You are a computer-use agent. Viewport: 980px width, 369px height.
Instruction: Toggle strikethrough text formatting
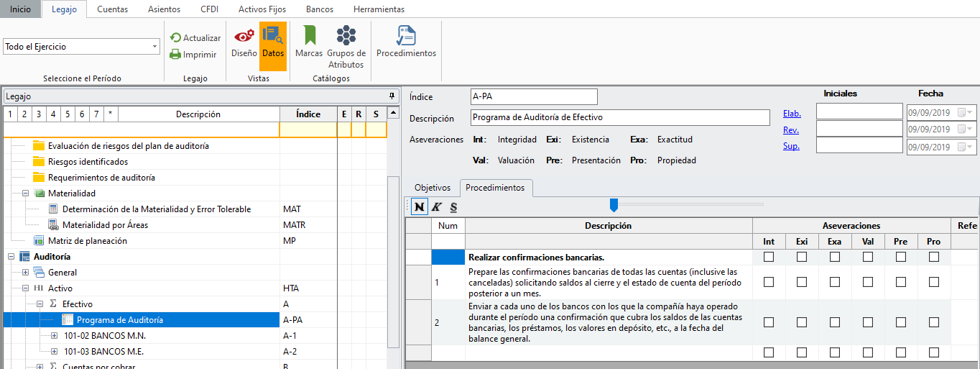453,207
